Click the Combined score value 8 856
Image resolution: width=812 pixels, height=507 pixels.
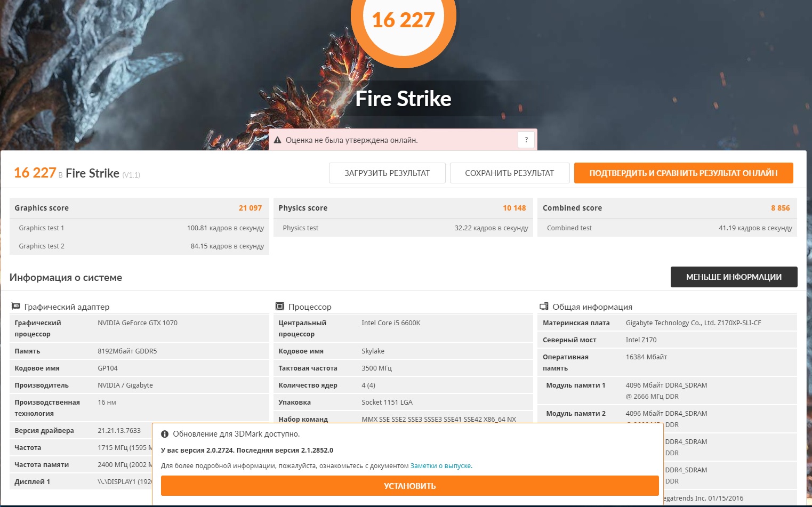781,208
